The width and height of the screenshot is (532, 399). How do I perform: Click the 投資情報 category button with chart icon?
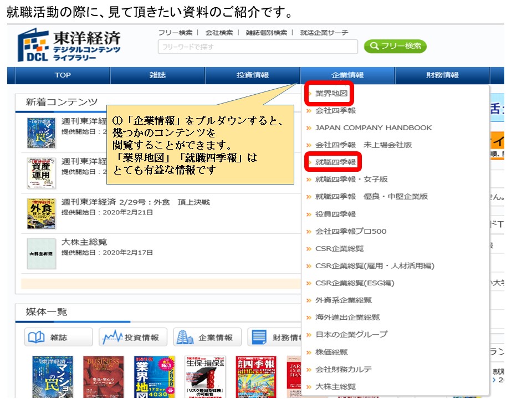pos(133,337)
